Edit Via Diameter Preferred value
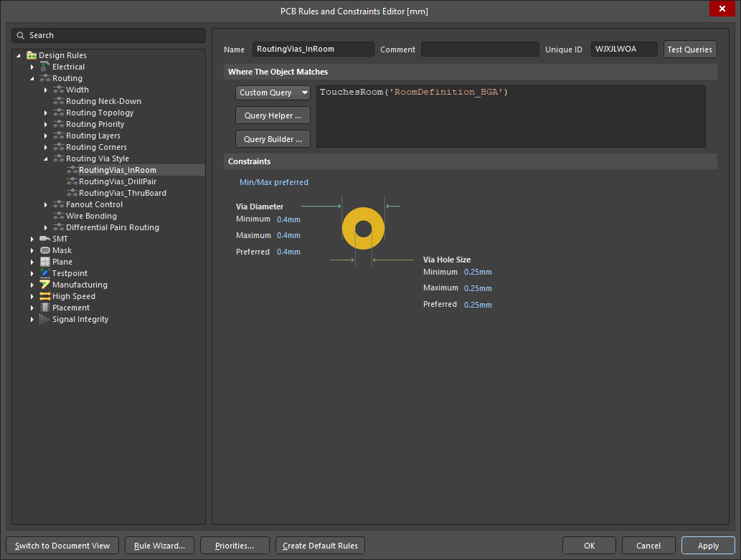Viewport: 741px width, 560px height. [x=288, y=252]
